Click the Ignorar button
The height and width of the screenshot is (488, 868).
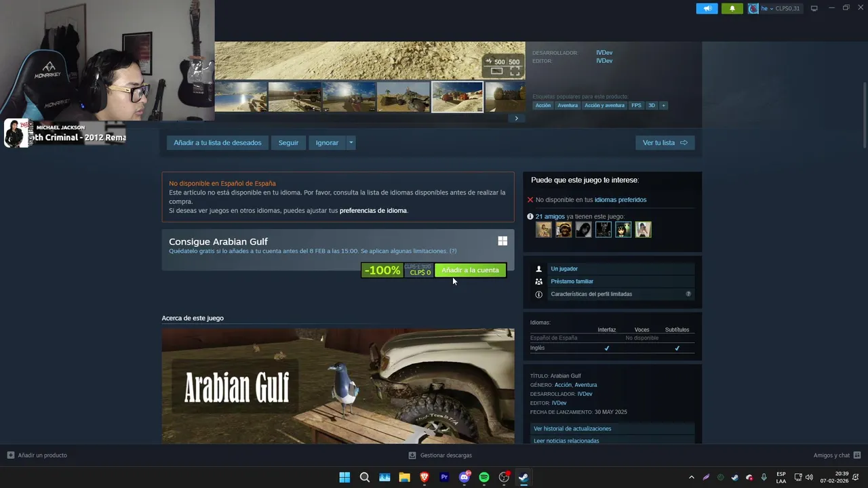tap(327, 142)
